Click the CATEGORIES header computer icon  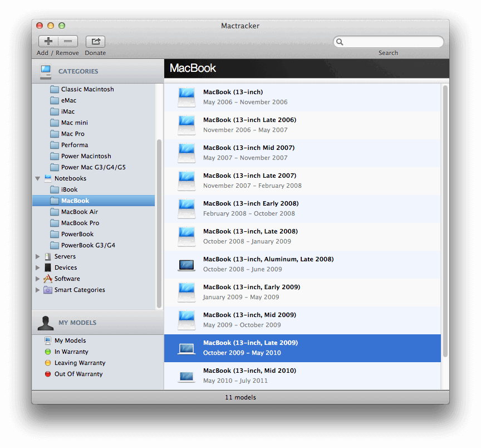(x=46, y=72)
